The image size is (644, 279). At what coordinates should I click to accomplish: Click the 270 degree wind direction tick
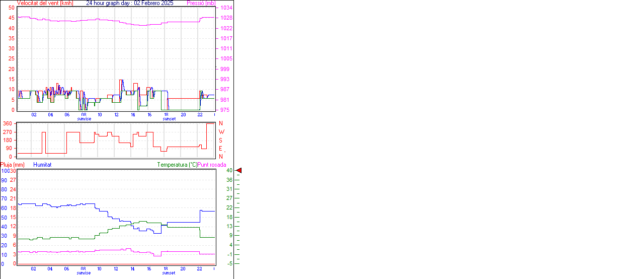tap(8, 131)
